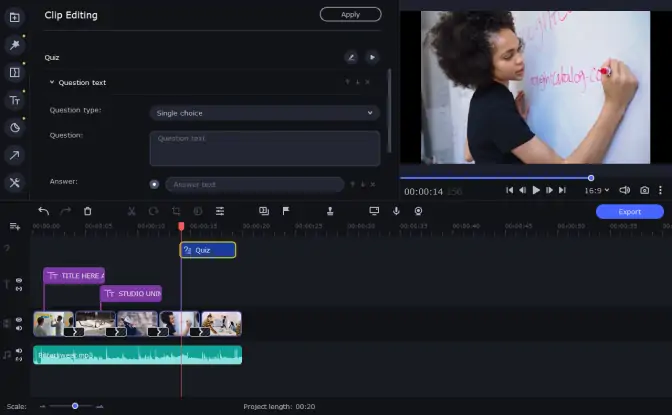Open the Question type dropdown
The image size is (672, 415).
264,113
